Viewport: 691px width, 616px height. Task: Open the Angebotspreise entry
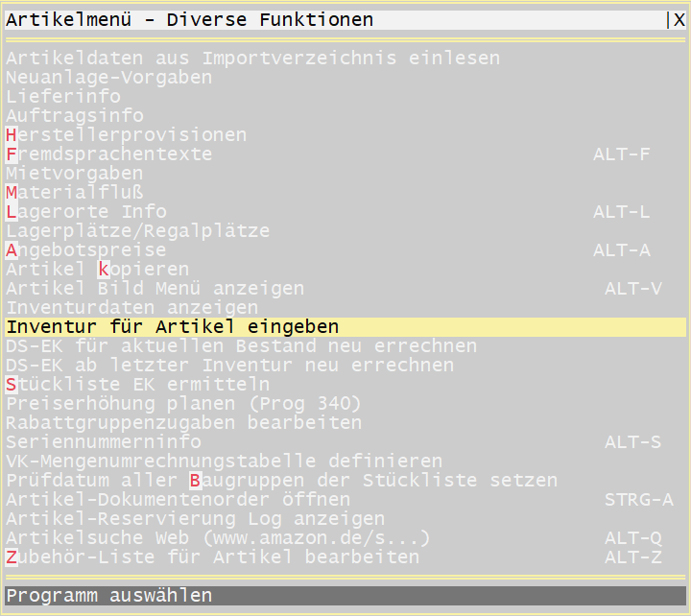(x=86, y=250)
